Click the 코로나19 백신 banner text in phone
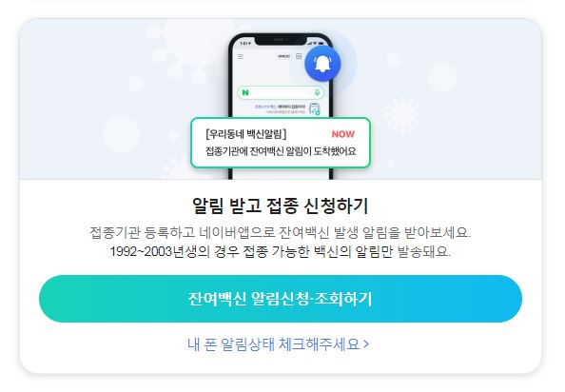565x392 pixels. (x=280, y=108)
